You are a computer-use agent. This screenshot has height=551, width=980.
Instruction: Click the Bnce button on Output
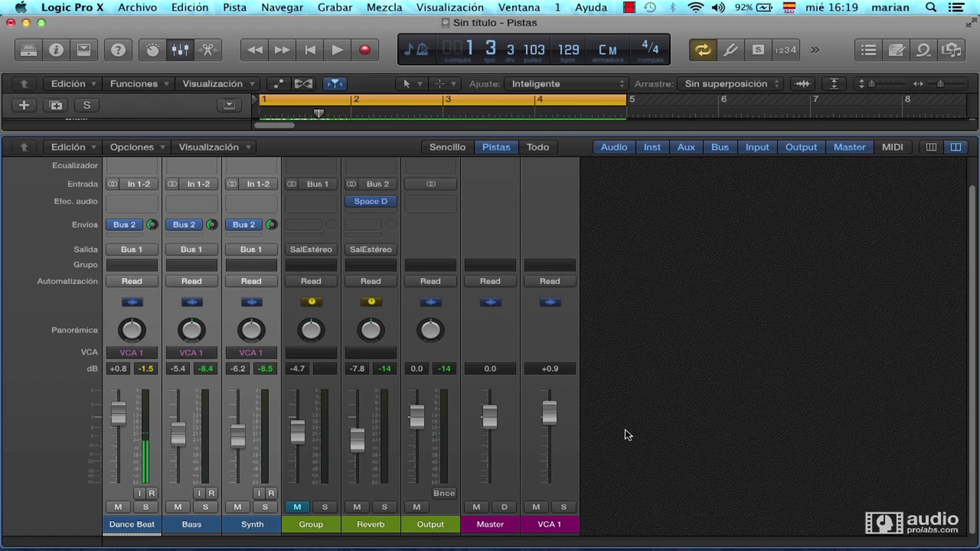tap(444, 493)
